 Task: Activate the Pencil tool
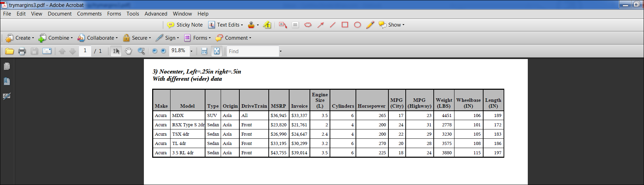click(370, 25)
